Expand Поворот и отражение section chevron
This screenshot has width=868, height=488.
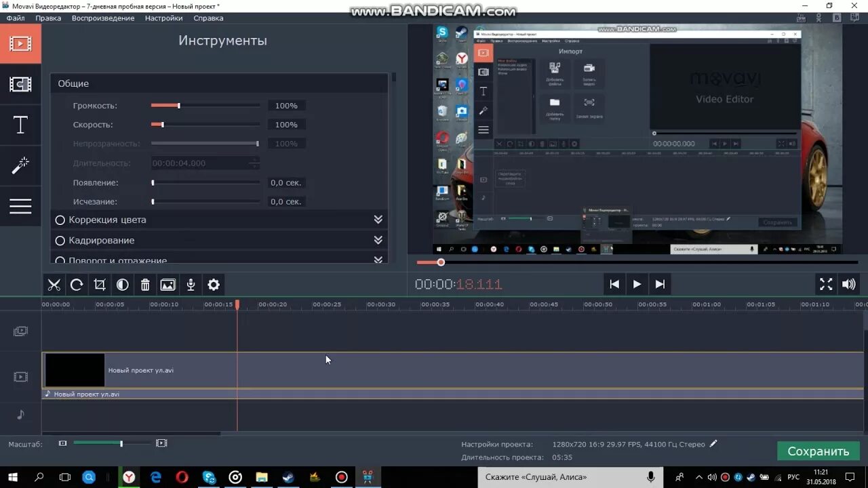378,260
